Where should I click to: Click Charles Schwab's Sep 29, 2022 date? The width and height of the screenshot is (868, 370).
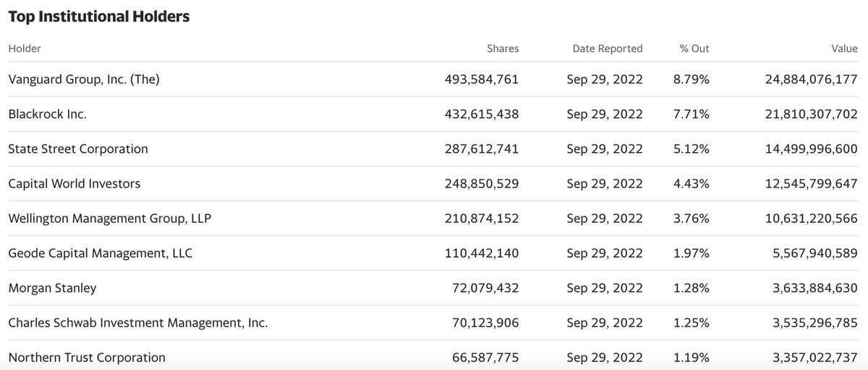(x=605, y=323)
